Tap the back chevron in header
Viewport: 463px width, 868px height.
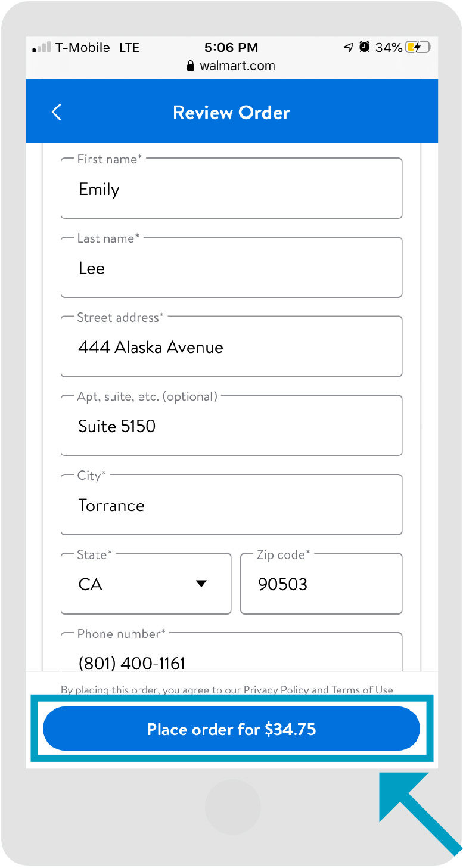[x=57, y=112]
